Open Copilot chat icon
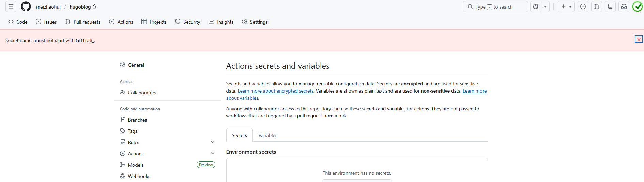This screenshot has width=644, height=182. click(x=536, y=6)
